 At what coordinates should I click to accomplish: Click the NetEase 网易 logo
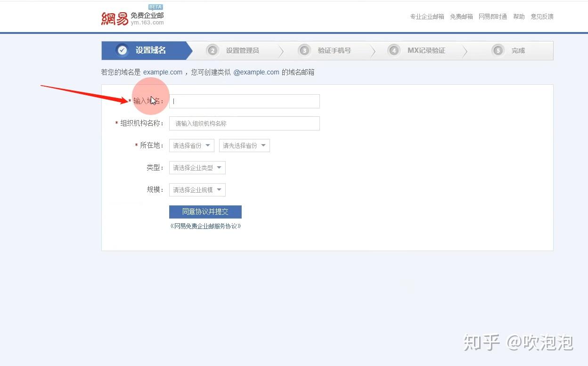114,18
